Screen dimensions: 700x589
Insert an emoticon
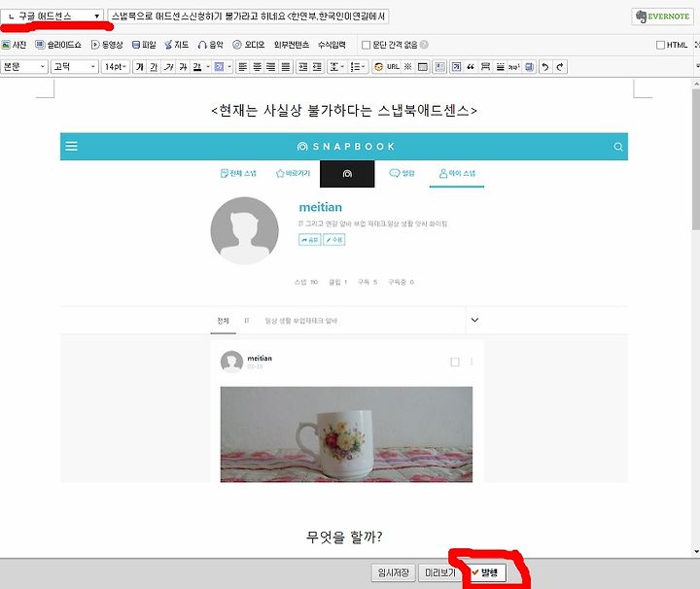pyautogui.click(x=378, y=67)
